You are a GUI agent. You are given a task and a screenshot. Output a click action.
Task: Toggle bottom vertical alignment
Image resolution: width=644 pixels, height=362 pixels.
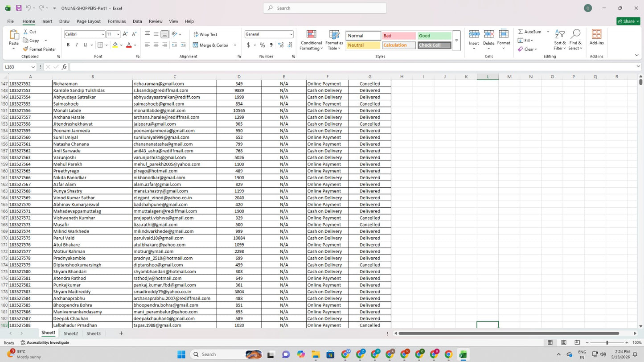point(164,34)
